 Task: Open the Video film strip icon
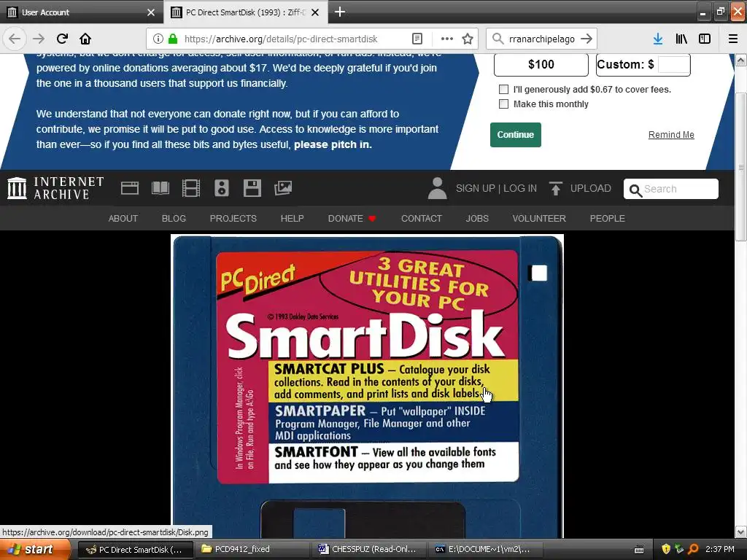click(191, 188)
